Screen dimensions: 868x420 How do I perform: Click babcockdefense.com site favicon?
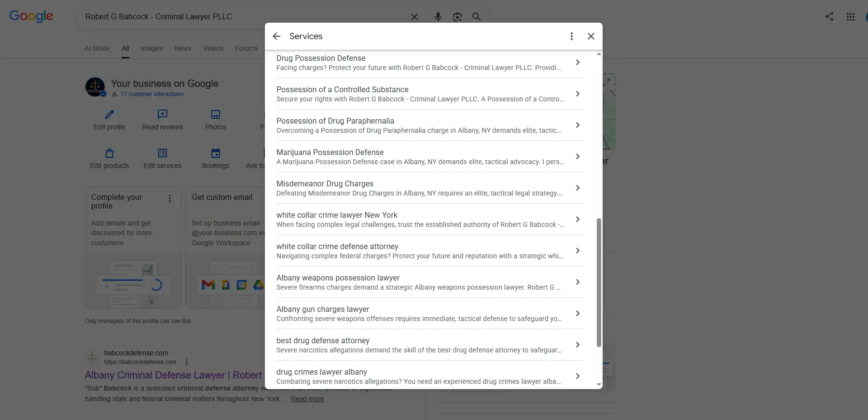point(92,357)
